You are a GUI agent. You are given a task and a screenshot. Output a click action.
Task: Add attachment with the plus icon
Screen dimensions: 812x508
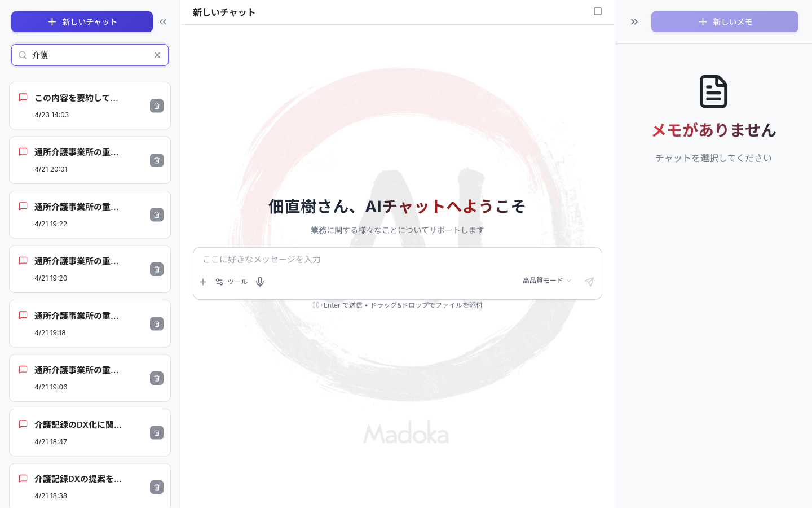point(203,282)
